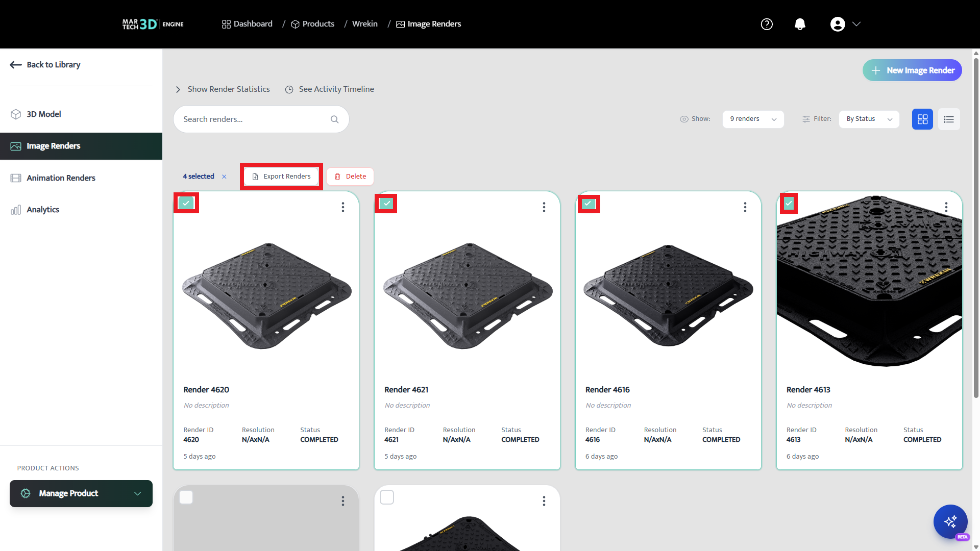The image size is (980, 551).
Task: Create a New Image Render
Action: 912,70
